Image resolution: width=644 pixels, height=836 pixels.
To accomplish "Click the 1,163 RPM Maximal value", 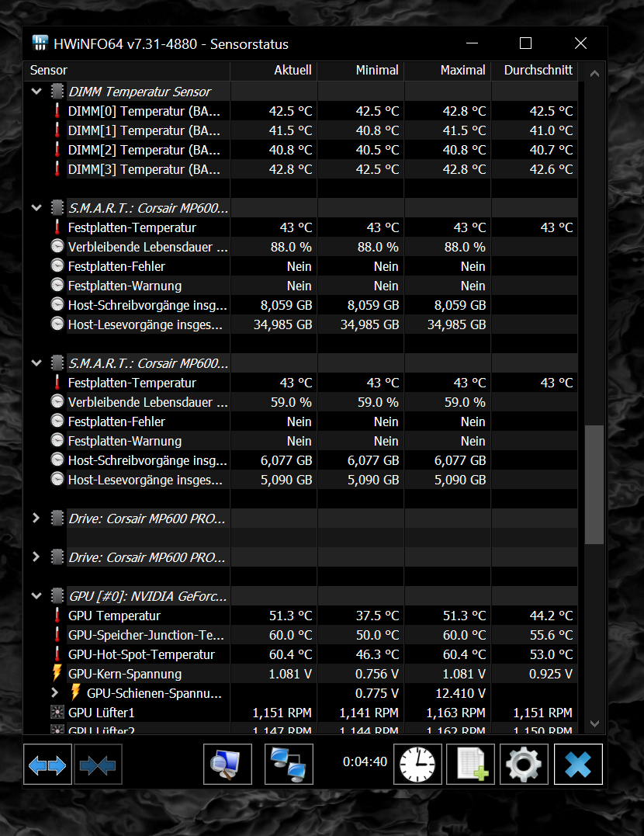I will pos(455,713).
